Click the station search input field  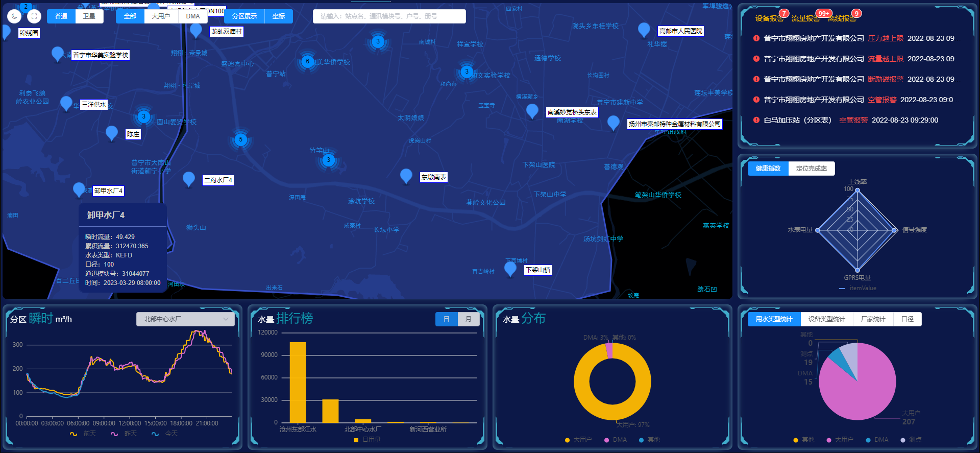389,16
